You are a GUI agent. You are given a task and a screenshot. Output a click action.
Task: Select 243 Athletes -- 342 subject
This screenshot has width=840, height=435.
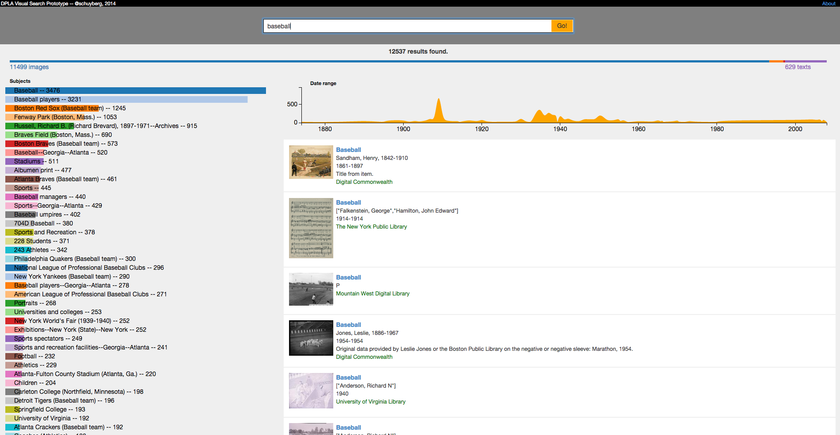[36, 250]
